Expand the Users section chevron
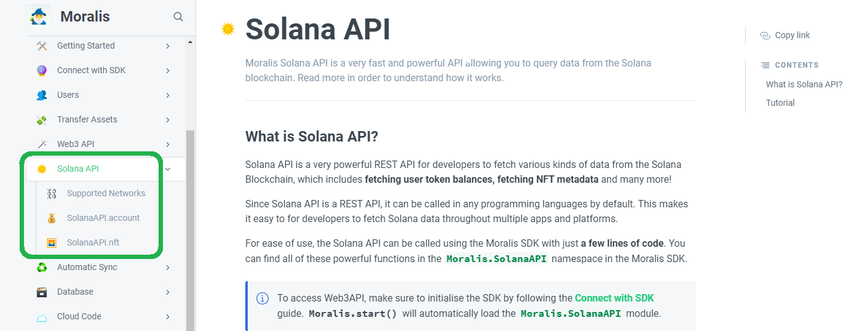Viewport: 868px width, 331px height. (168, 95)
